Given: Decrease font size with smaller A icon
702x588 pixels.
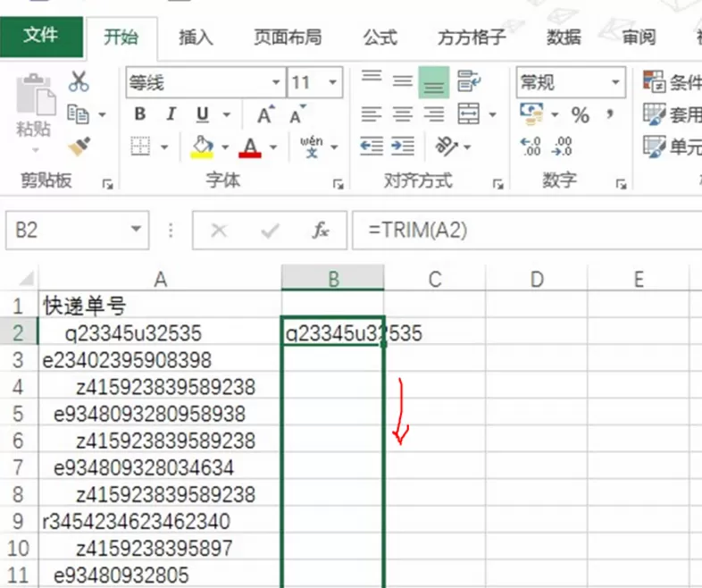Looking at the screenshot, I should click(x=297, y=114).
